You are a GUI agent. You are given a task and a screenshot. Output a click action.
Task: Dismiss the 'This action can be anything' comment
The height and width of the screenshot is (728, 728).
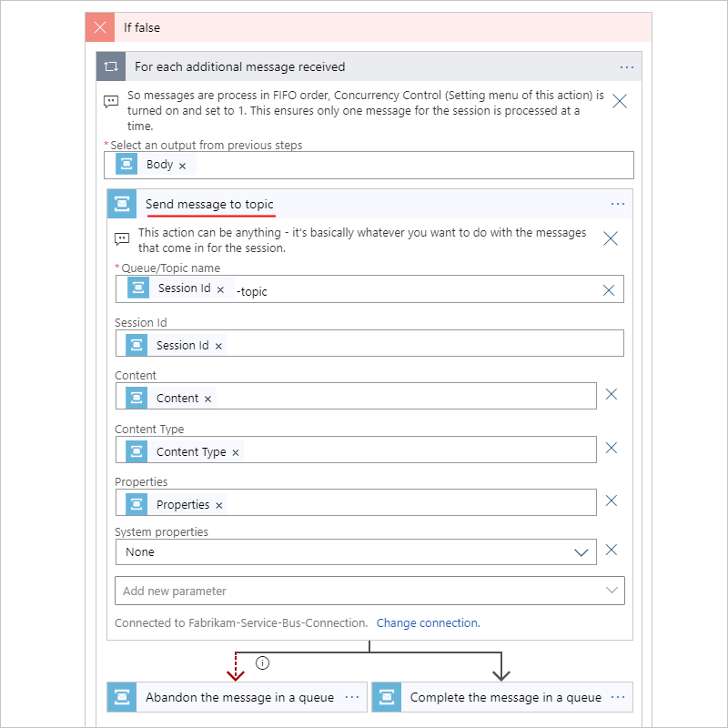[x=610, y=238]
